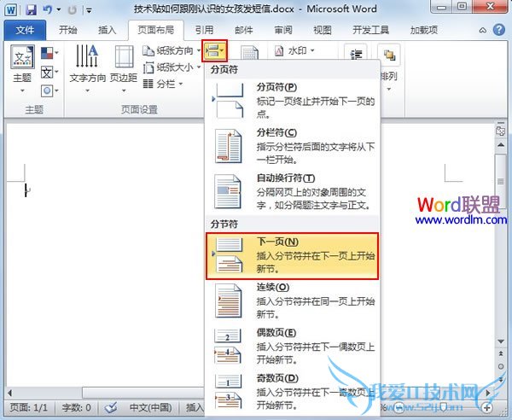The height and width of the screenshot is (420, 512).
Task: Click the previous page double-arrow button
Action: pos(501,353)
